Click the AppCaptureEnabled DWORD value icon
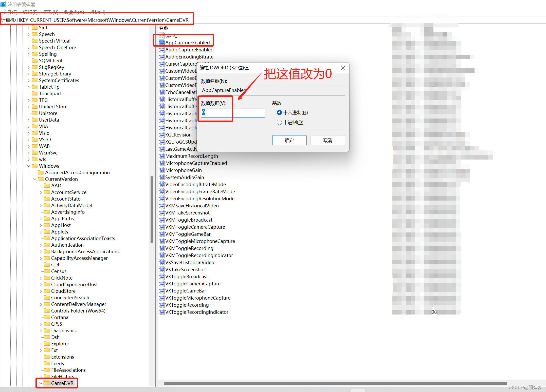The image size is (546, 392). [161, 43]
